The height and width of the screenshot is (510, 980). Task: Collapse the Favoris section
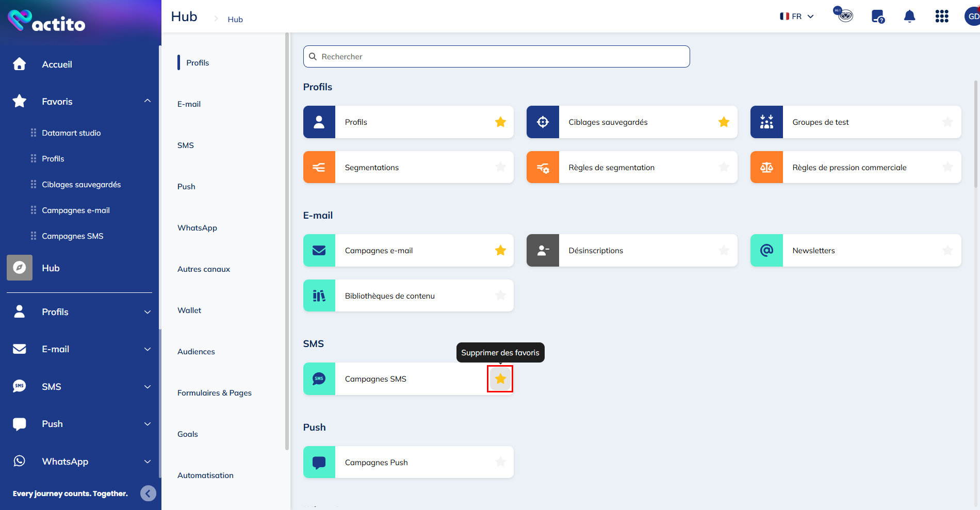[x=148, y=101]
